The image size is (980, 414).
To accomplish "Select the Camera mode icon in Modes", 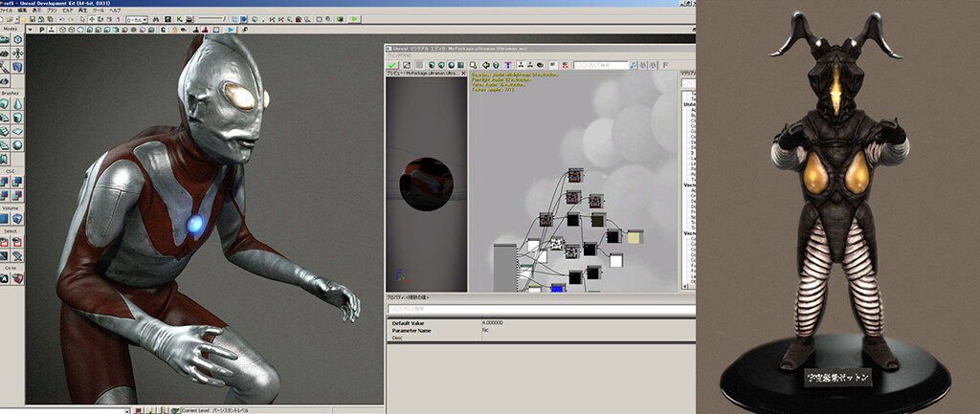I will click(5, 38).
